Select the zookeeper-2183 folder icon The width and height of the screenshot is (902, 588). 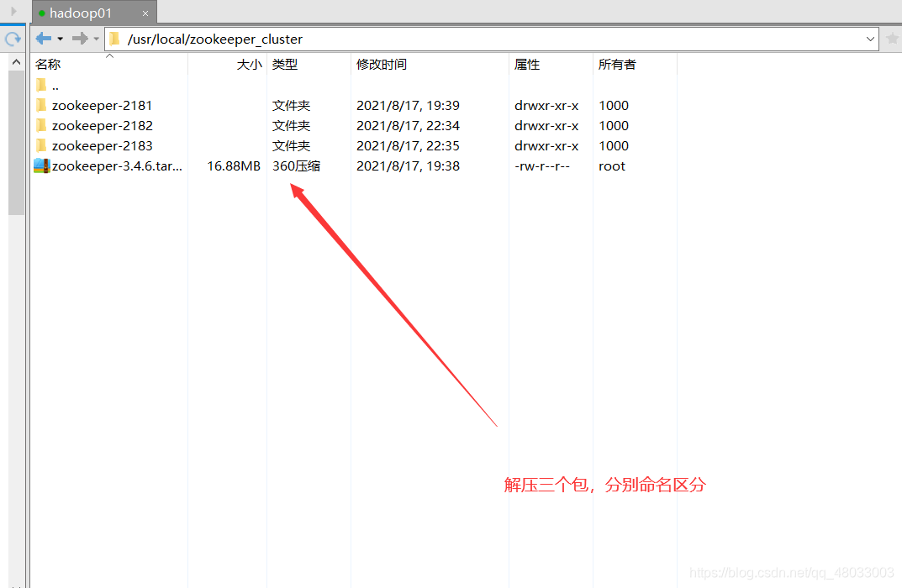[x=41, y=145]
